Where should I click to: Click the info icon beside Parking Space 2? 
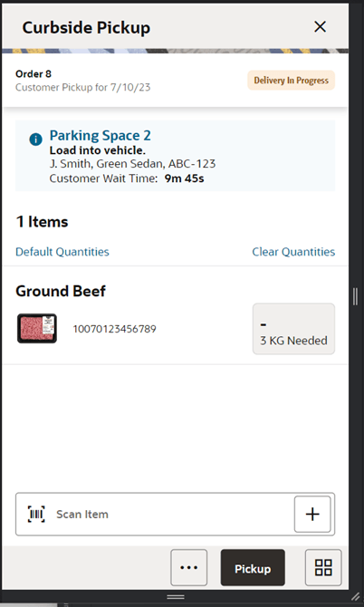35,139
